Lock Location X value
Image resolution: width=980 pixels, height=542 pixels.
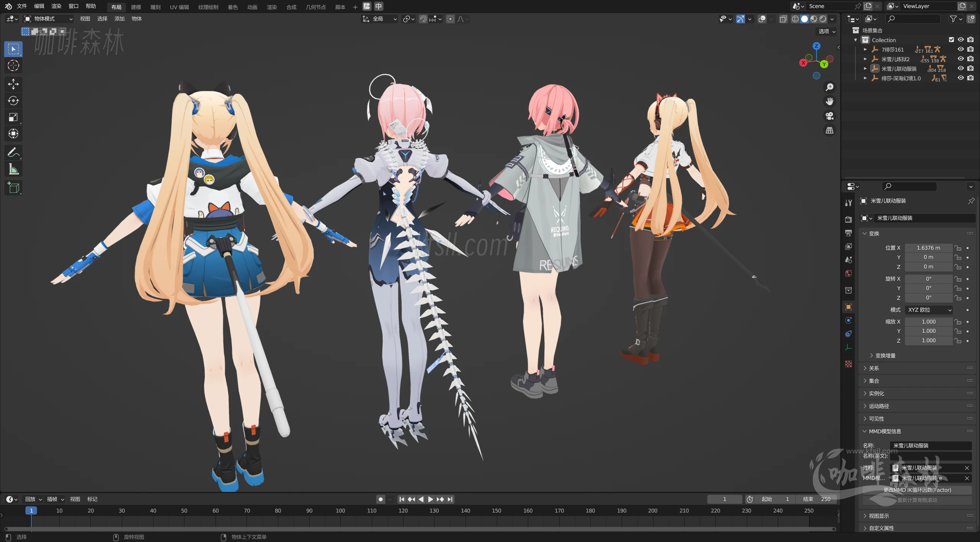[x=958, y=248]
